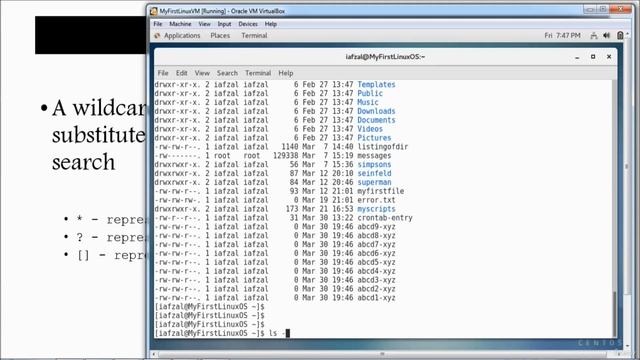Image resolution: width=640 pixels, height=360 pixels.
Task: Click the Documents directory name
Action: click(x=376, y=120)
